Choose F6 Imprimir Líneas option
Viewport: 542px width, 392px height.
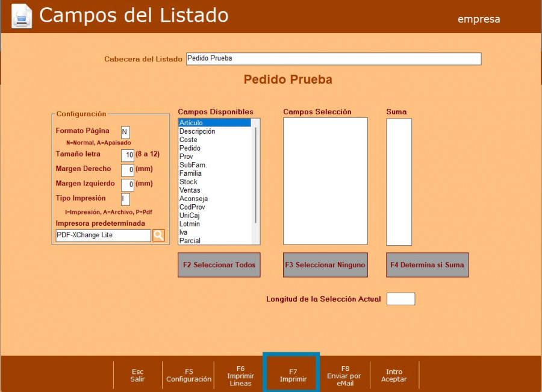[x=240, y=375]
